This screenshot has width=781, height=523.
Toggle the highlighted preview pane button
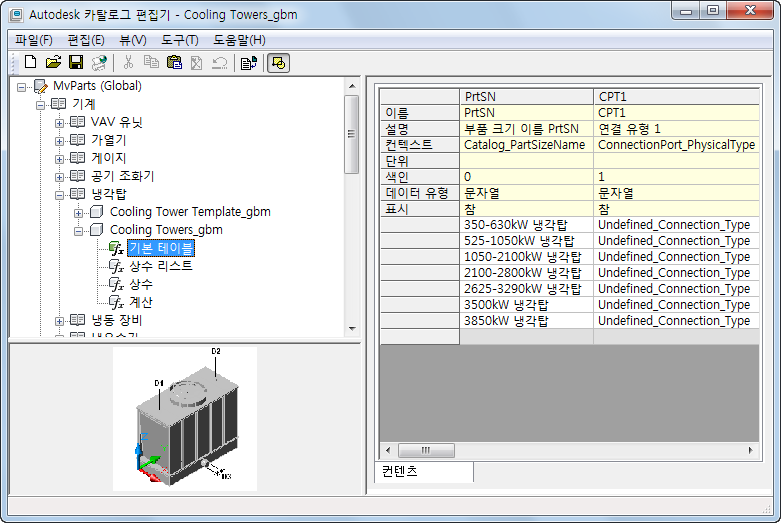coord(278,63)
